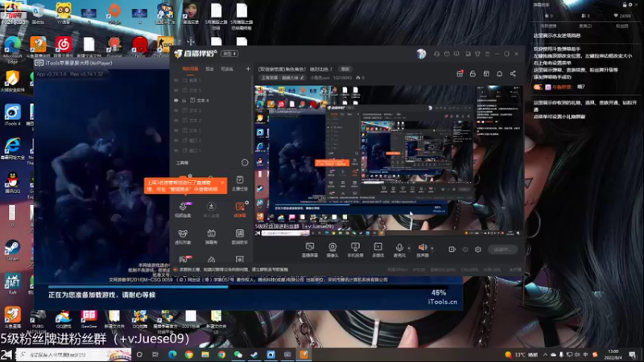The width and height of the screenshot is (644, 362).
Task: Open the video beauty tool with PRO badge
Action: coord(183,209)
